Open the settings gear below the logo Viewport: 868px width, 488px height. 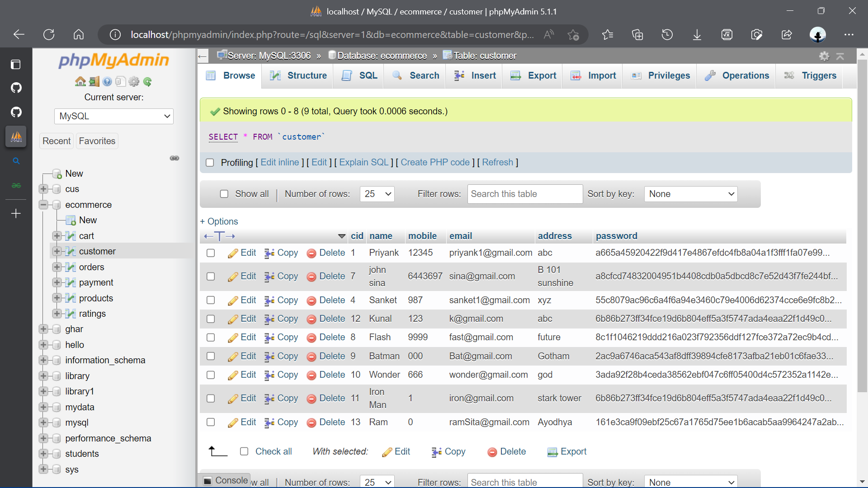(x=134, y=82)
